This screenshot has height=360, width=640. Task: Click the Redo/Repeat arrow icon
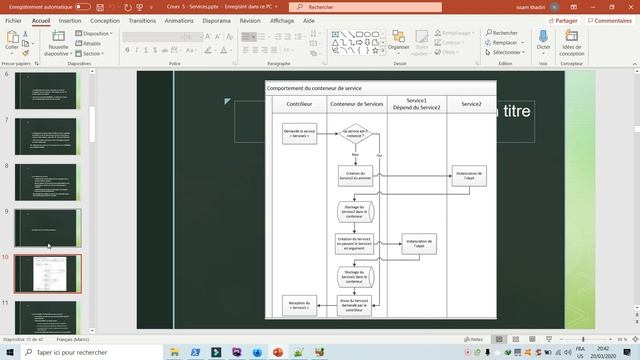pyautogui.click(x=128, y=7)
